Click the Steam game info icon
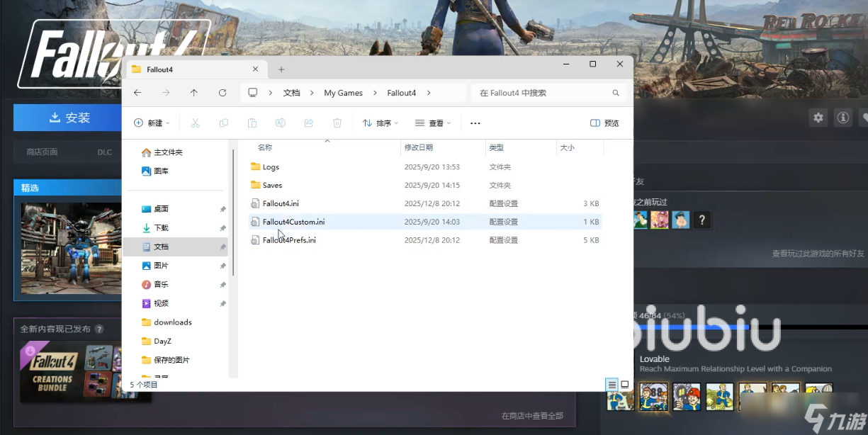This screenshot has height=435, width=868. pyautogui.click(x=842, y=118)
